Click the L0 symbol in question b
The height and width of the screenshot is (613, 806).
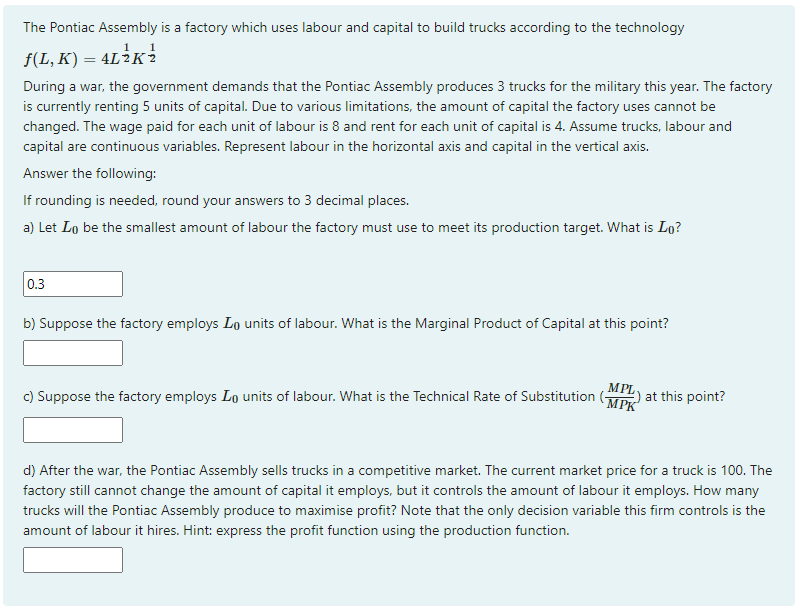[x=231, y=324]
